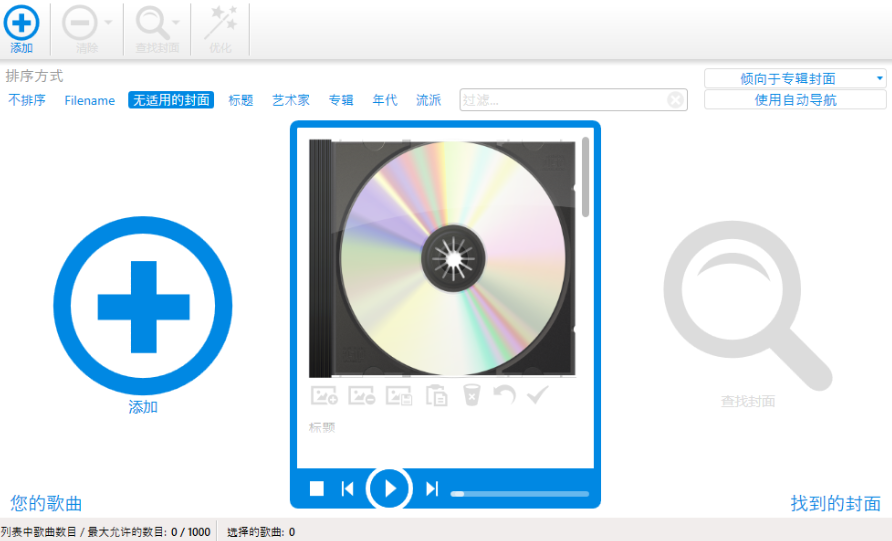Click the add cover image icon
This screenshot has width=892, height=541.
pyautogui.click(x=324, y=395)
